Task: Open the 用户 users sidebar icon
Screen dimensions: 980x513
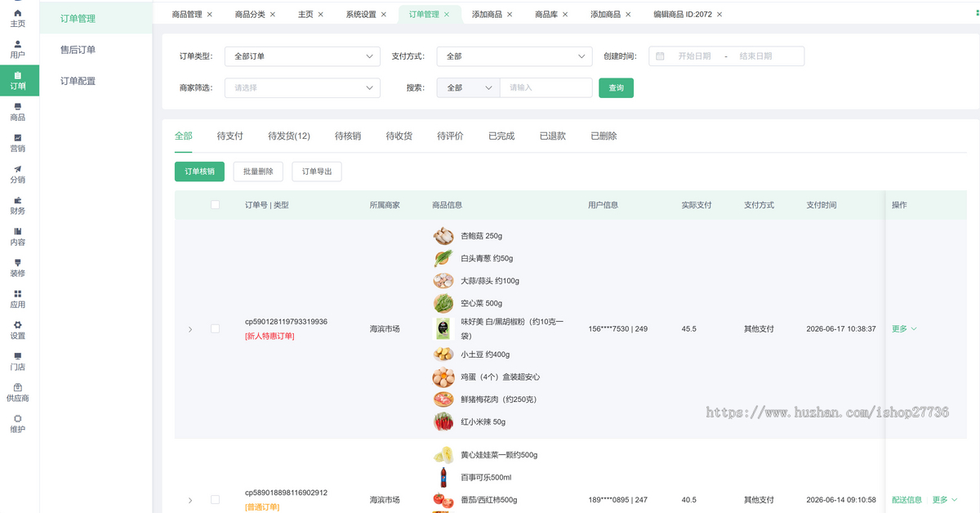Action: coord(18,44)
